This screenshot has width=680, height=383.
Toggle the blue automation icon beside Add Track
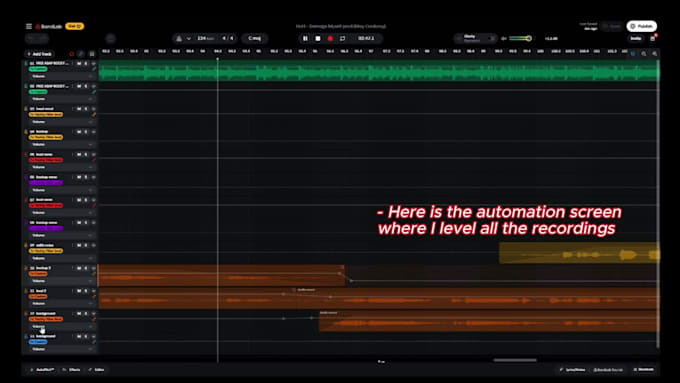(81, 54)
